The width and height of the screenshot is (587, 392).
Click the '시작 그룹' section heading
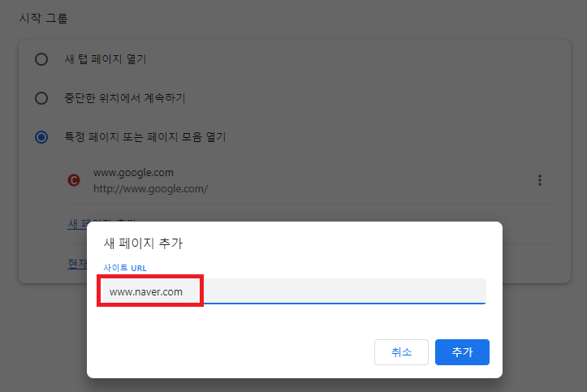(43, 18)
